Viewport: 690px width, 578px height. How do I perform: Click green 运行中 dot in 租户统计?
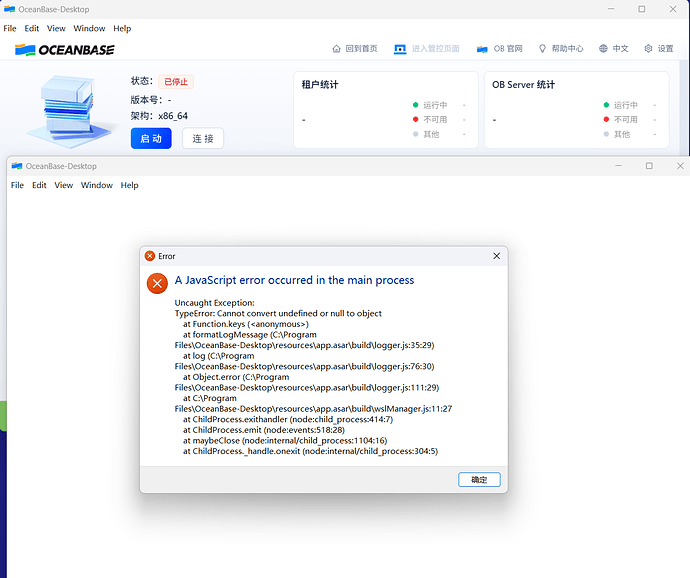415,105
